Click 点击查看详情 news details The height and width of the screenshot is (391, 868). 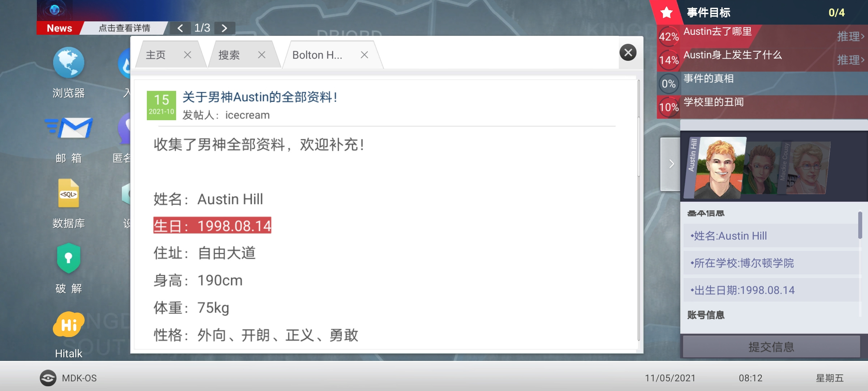click(x=124, y=28)
